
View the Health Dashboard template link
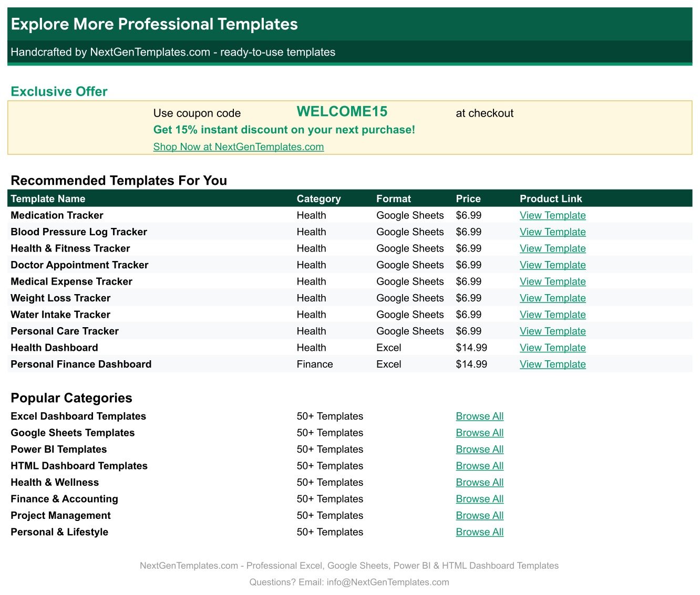coord(552,348)
